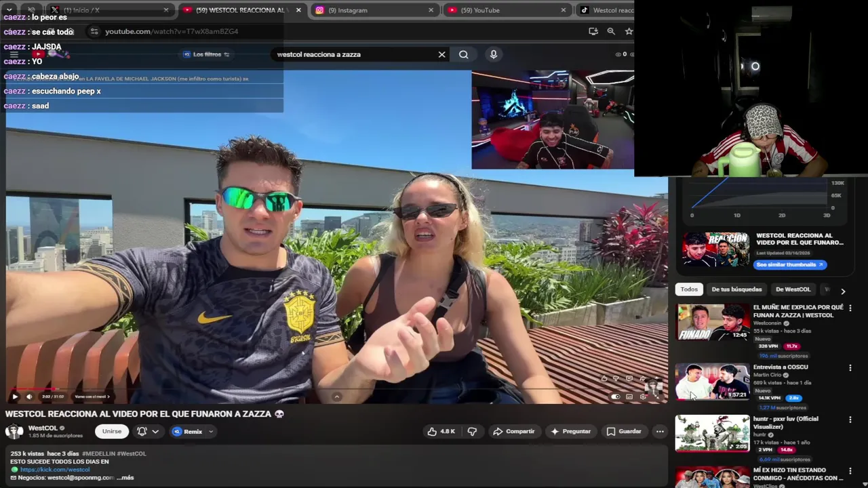Click the site info icon in address bar
Viewport: 868px width, 488px height.
click(x=94, y=31)
